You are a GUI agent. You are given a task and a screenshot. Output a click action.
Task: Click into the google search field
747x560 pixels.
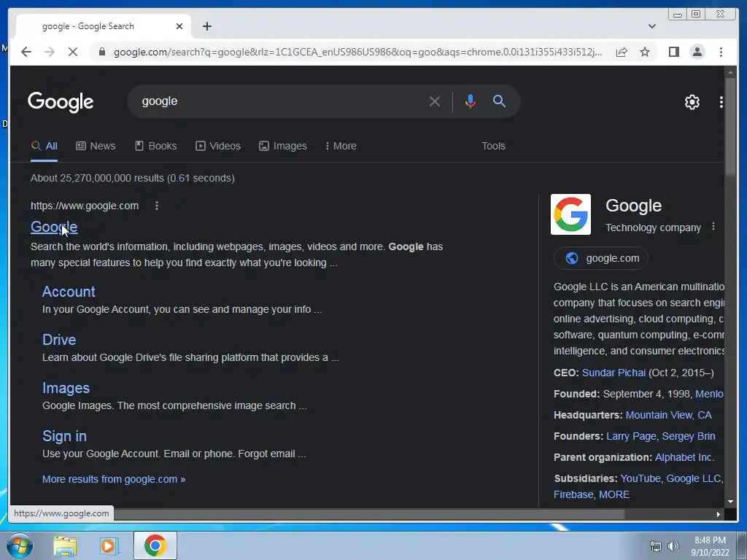281,101
